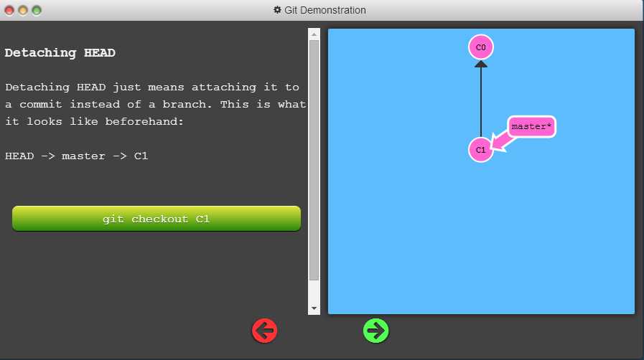Click the gear icon in the title bar
644x360 pixels.
(x=277, y=9)
